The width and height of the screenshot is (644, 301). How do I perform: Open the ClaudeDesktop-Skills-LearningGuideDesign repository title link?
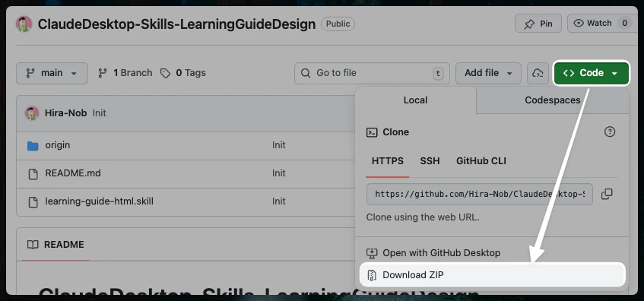click(176, 24)
